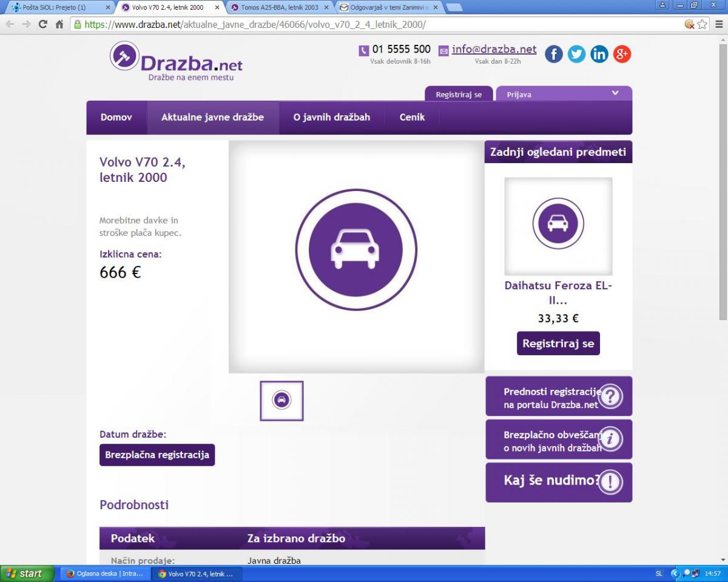
Task: Click the Brezplačna registracija button
Action: [157, 455]
